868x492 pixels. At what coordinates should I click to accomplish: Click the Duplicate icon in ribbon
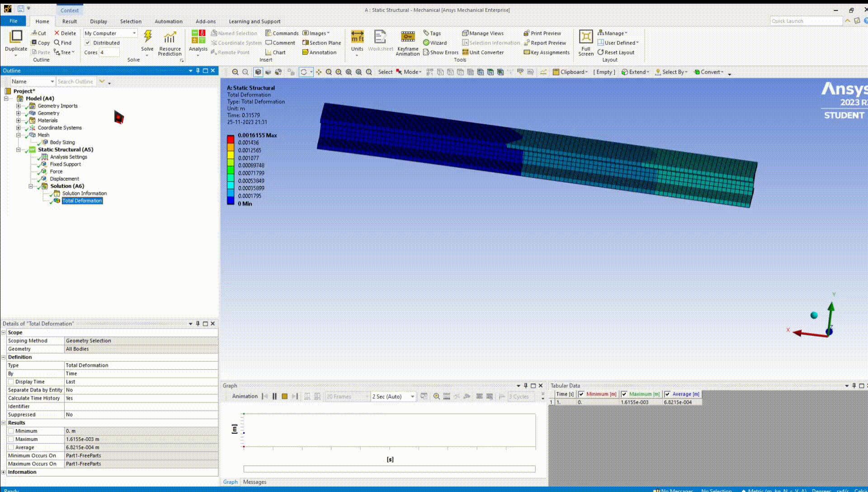[x=16, y=37]
